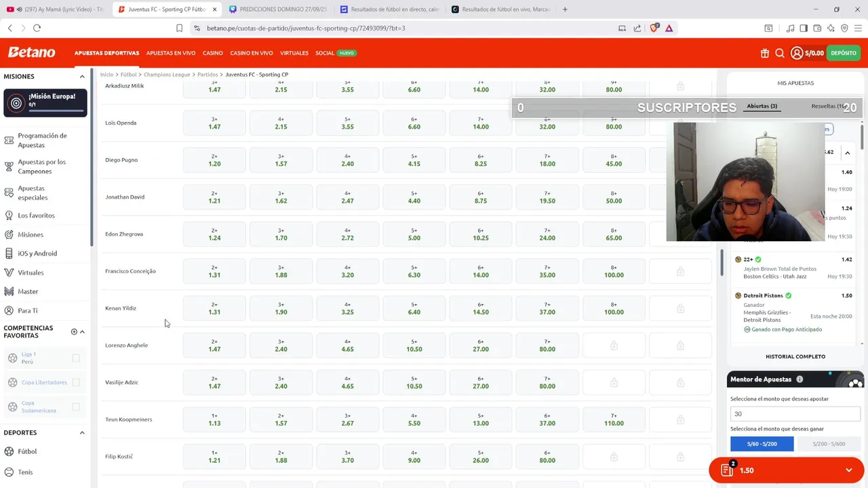Check the Copa Sudamericana favorite checkbox
Viewport: 868px width, 488px height.
click(76, 407)
